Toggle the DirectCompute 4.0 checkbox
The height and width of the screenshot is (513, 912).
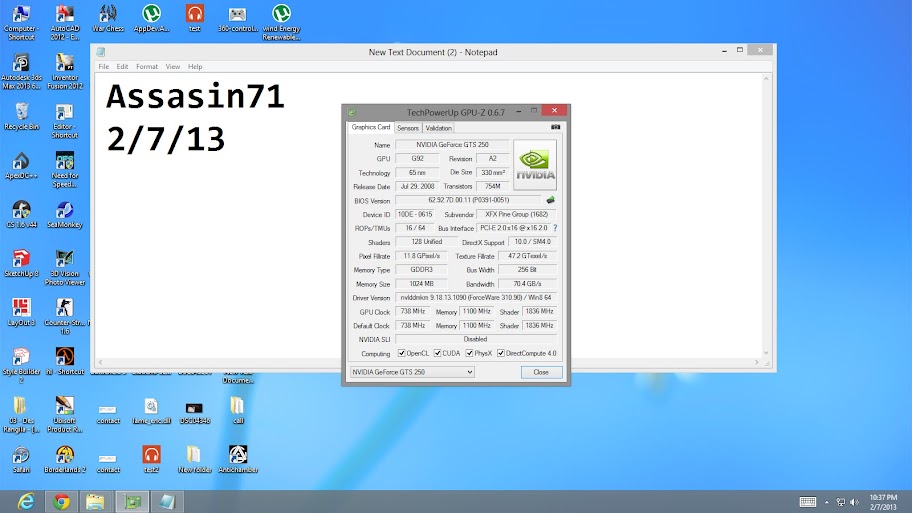pos(501,353)
